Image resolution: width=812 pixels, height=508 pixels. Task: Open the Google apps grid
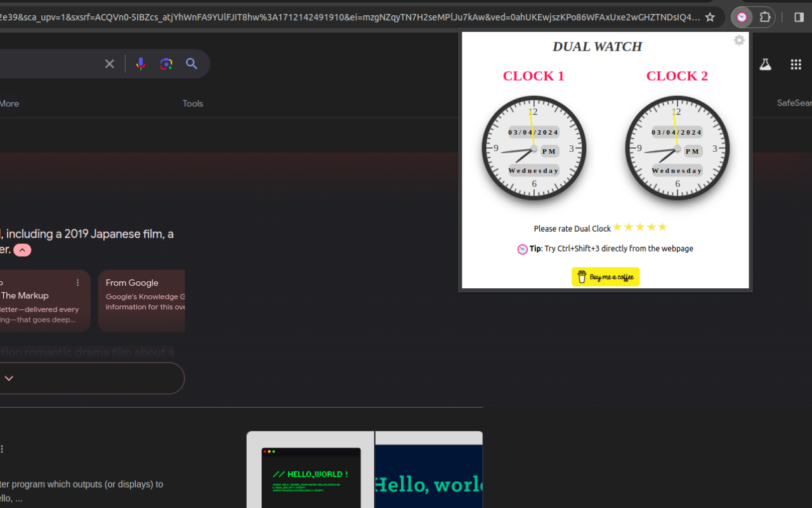pyautogui.click(x=796, y=64)
